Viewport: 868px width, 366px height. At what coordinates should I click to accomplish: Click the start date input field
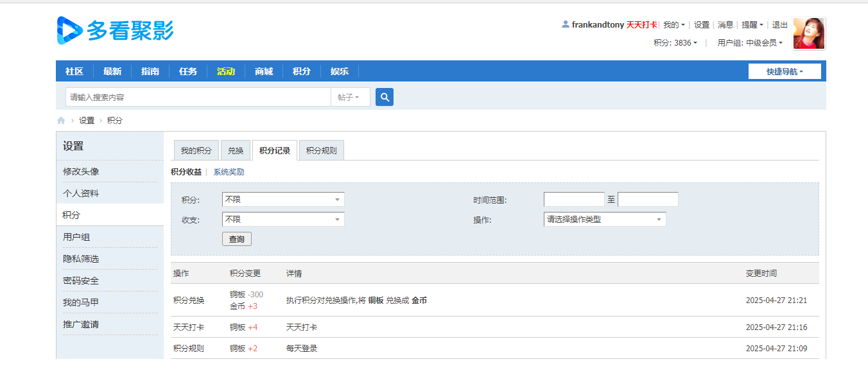pos(573,200)
